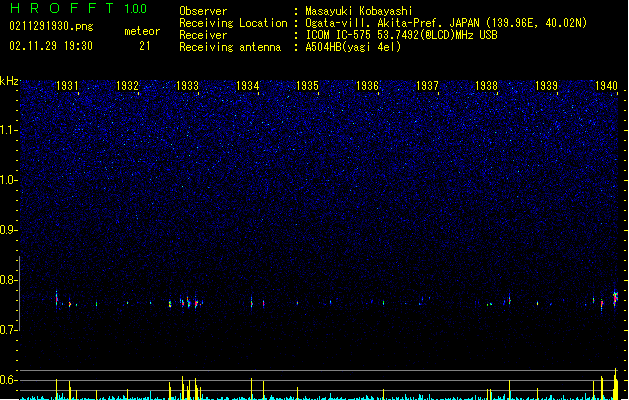Select the file name 0211291930.png

click(x=51, y=26)
